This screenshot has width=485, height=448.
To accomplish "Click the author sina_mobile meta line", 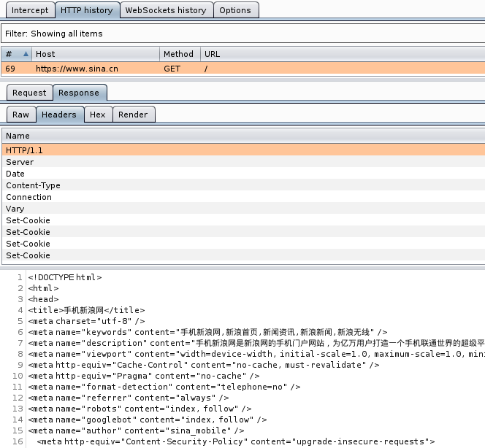I will (x=136, y=430).
